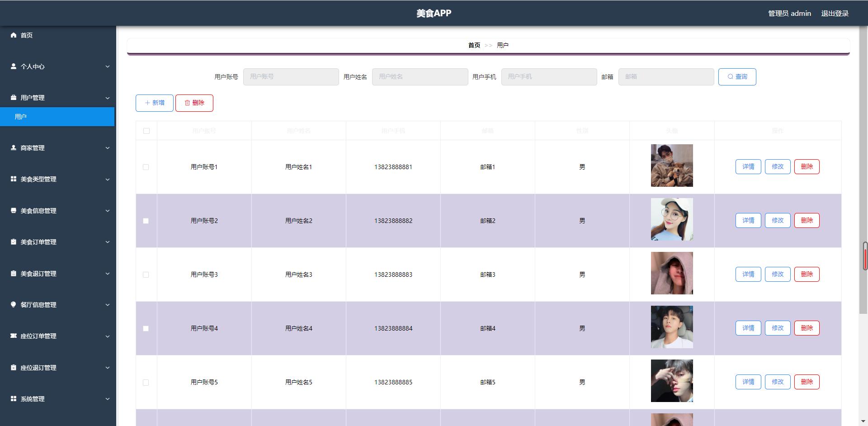Click the briefcase icon beside 用户管理
The height and width of the screenshot is (426, 868).
pos(14,97)
